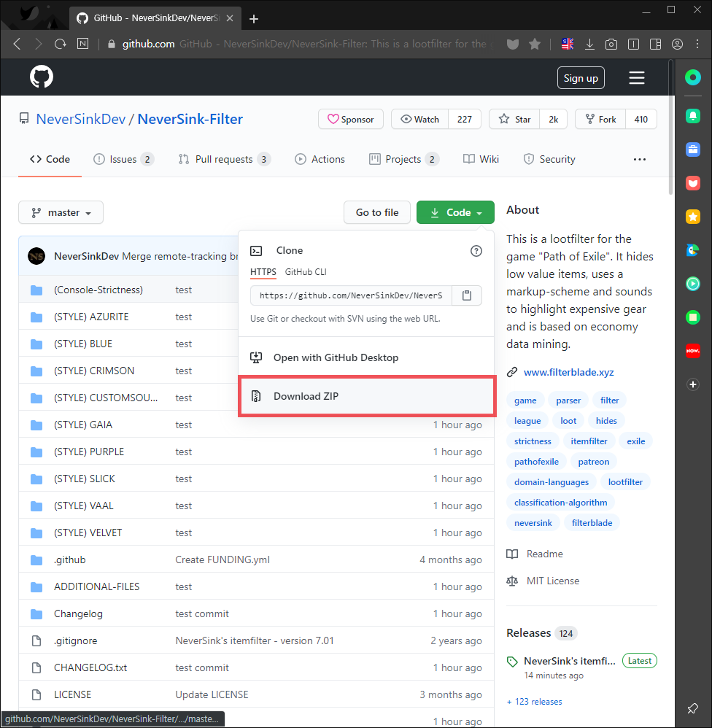
Task: Click the browser address bar
Action: tap(302, 44)
